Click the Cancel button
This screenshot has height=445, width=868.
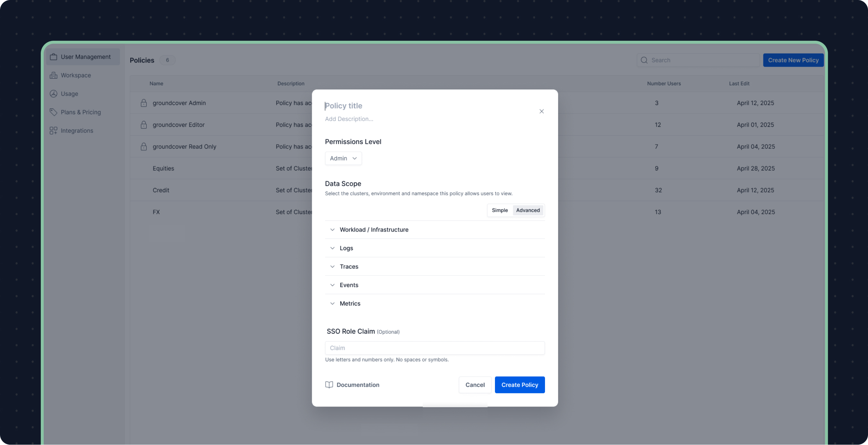[475, 385]
